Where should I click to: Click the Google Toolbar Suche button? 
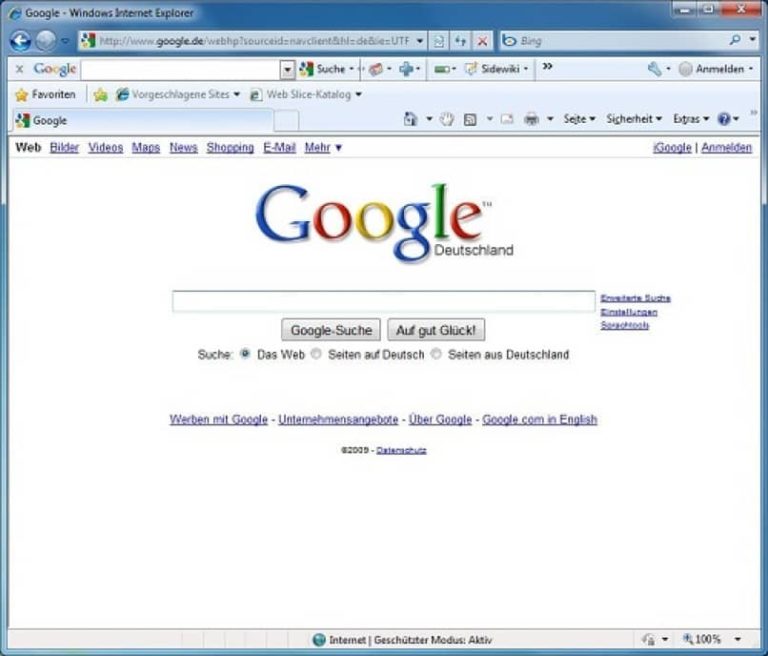tap(323, 69)
